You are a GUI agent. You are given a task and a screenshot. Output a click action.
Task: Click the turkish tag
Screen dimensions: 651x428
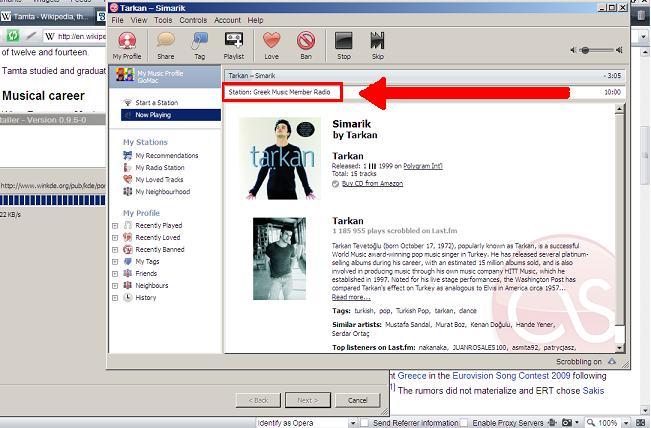364,311
